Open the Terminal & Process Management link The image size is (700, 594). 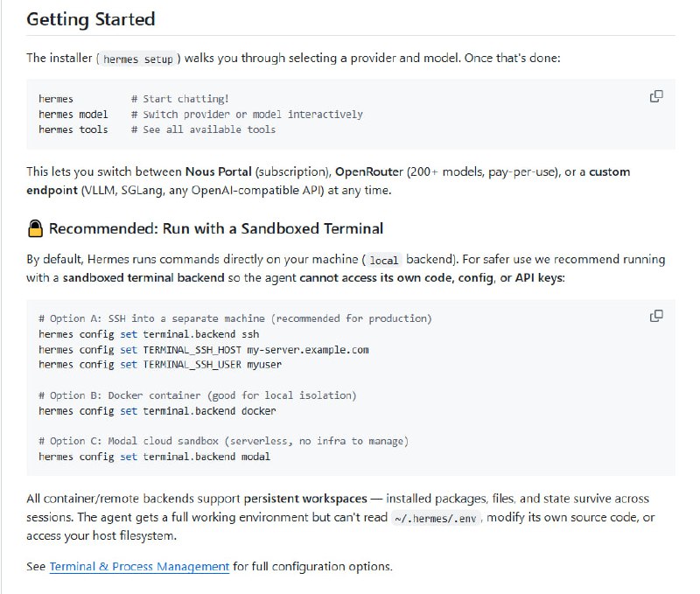139,566
